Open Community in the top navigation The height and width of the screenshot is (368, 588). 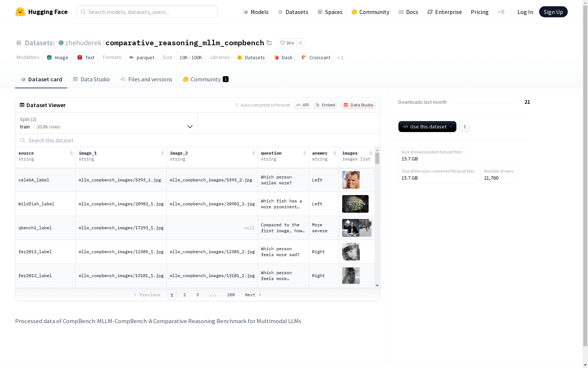pyautogui.click(x=370, y=12)
